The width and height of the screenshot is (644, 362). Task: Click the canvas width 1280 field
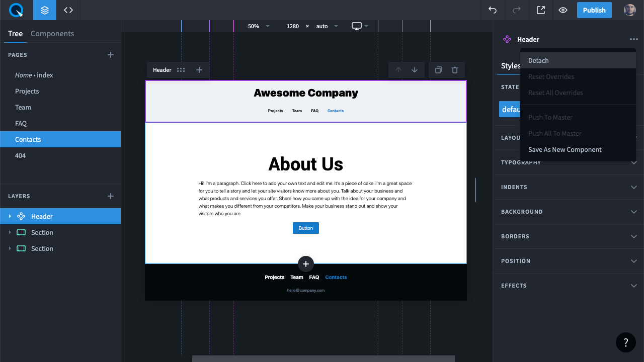[292, 26]
